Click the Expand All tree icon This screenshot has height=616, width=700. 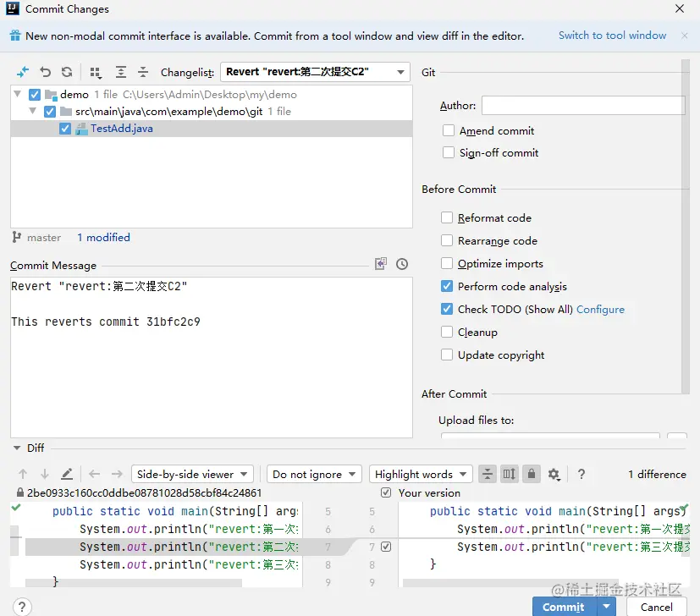coord(120,72)
